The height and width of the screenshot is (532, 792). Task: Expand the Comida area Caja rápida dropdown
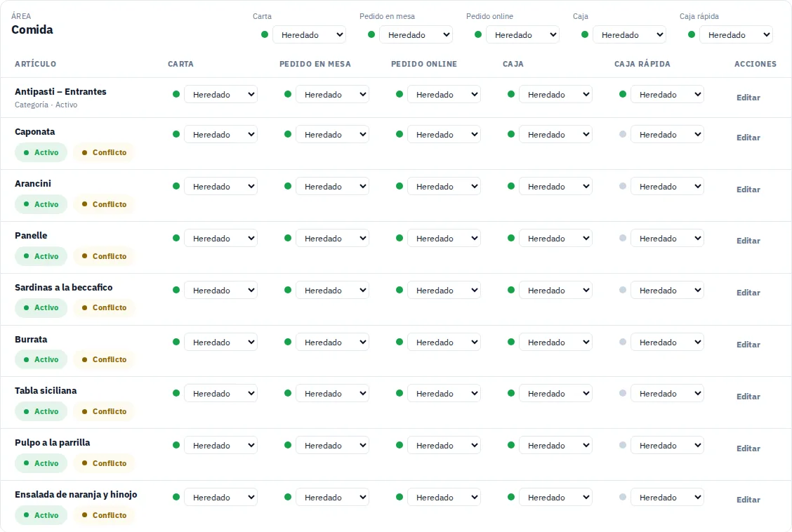click(x=736, y=35)
